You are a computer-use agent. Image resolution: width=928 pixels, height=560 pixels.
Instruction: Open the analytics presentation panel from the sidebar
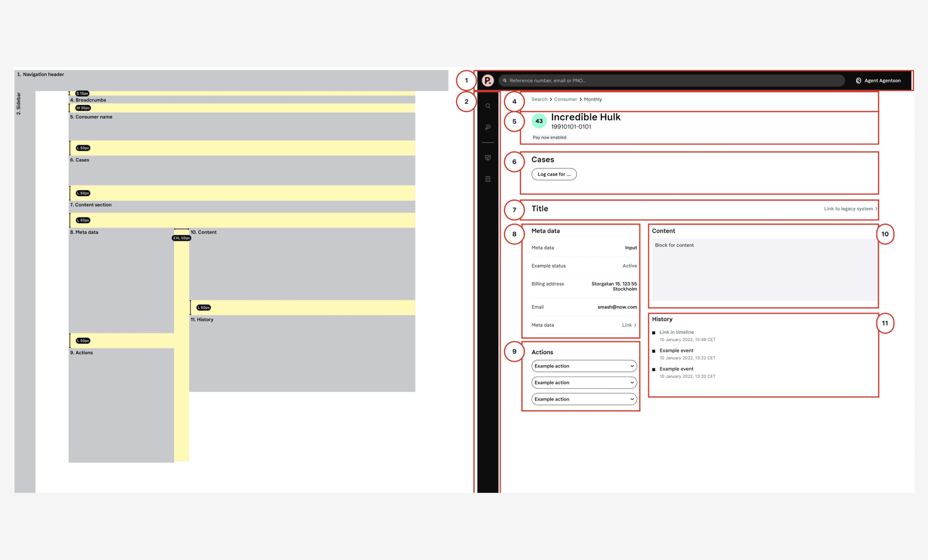488,158
